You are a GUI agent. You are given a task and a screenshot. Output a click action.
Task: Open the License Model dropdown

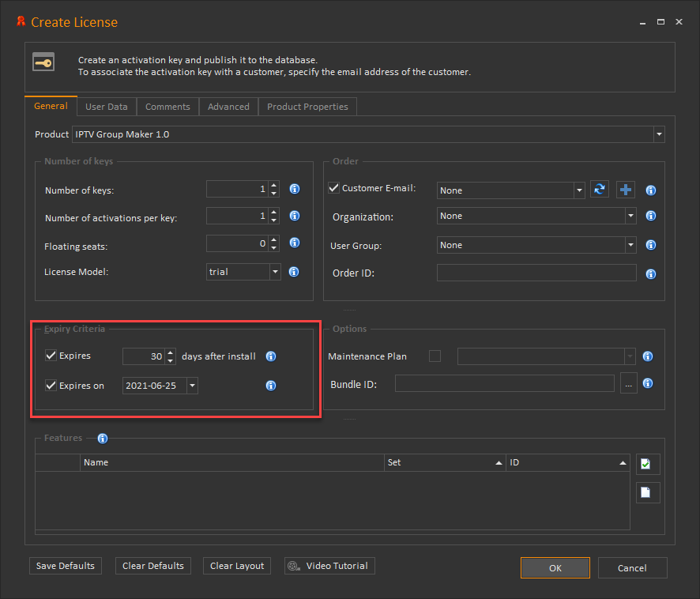[275, 272]
